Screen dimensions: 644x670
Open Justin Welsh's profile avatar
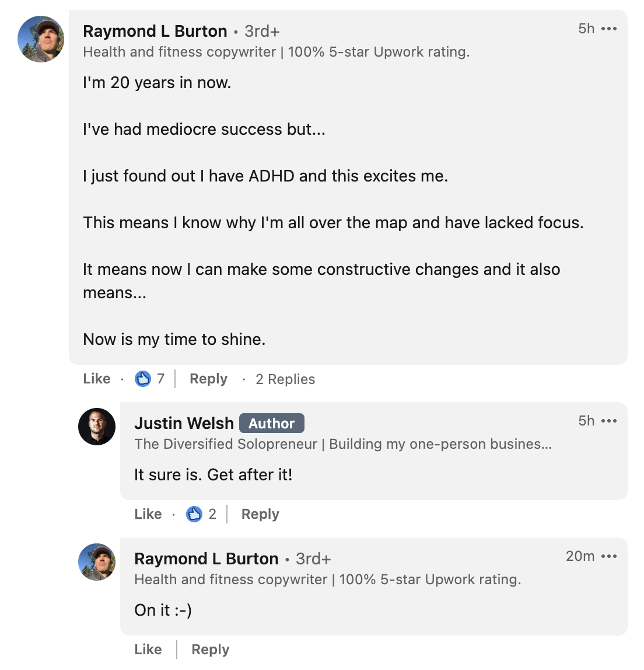click(x=97, y=427)
